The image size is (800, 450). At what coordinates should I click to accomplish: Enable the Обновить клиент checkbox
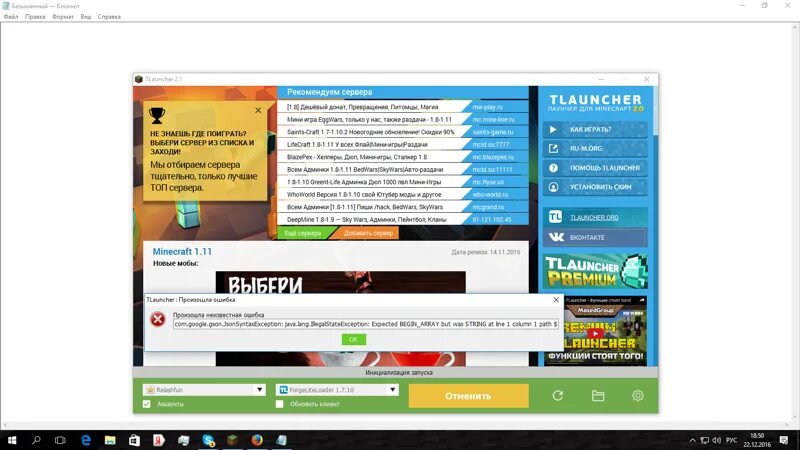point(280,404)
